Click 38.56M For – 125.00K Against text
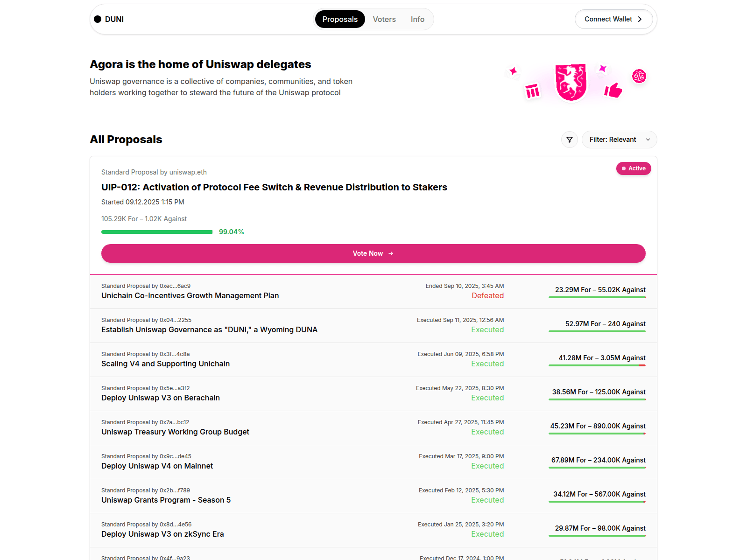 pyautogui.click(x=599, y=392)
